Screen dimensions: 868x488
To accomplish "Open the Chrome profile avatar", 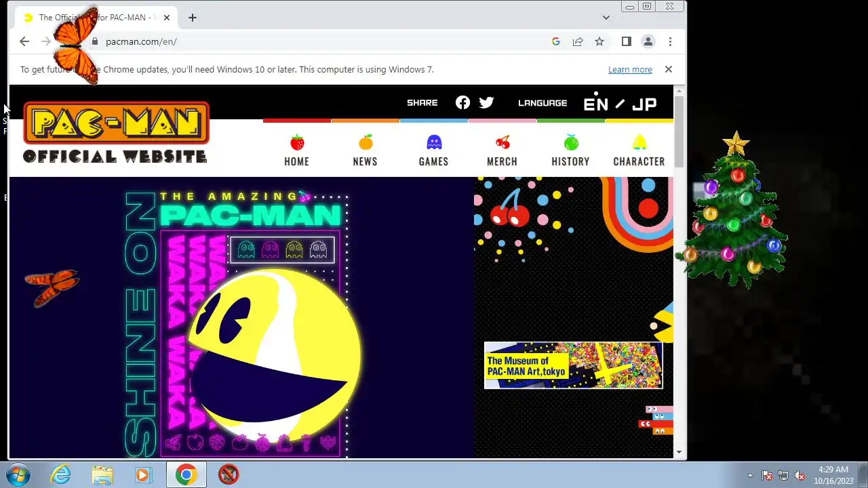I will pyautogui.click(x=648, y=41).
